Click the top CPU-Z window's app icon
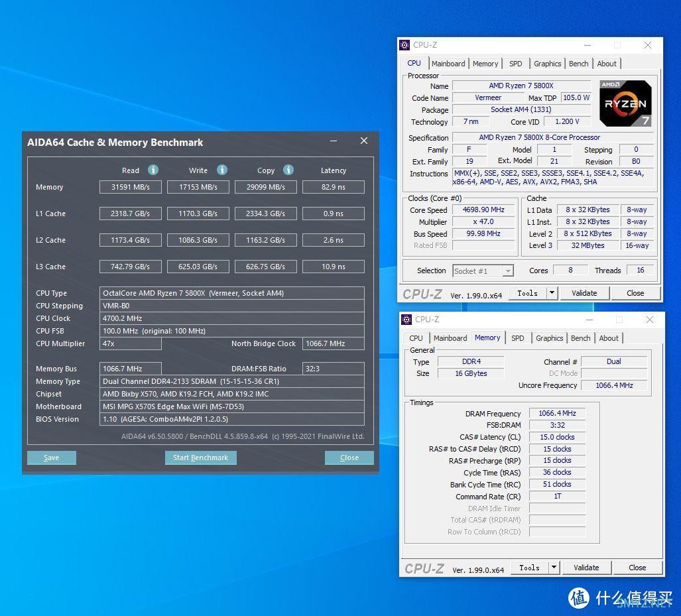The image size is (681, 616). [x=404, y=44]
